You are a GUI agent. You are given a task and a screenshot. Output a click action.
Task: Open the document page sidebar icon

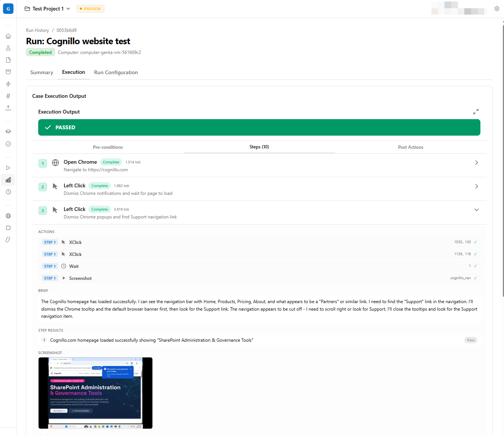coord(8,60)
